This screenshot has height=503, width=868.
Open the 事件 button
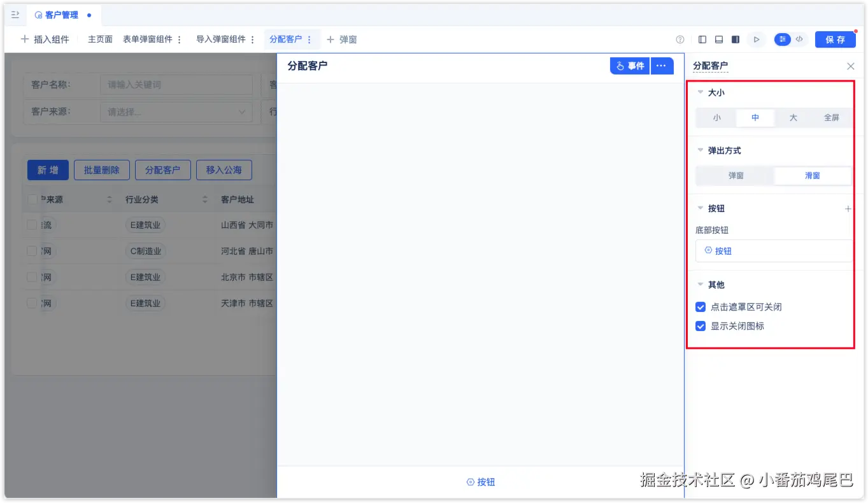(x=630, y=66)
